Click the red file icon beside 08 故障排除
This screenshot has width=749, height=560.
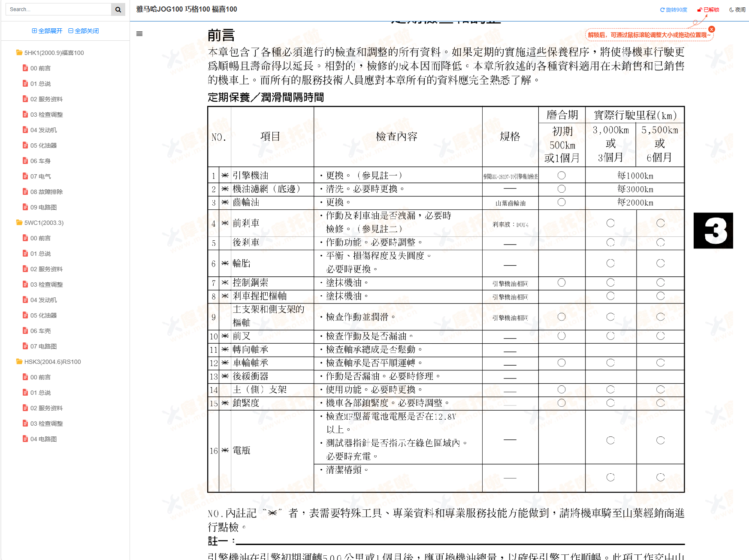[25, 191]
